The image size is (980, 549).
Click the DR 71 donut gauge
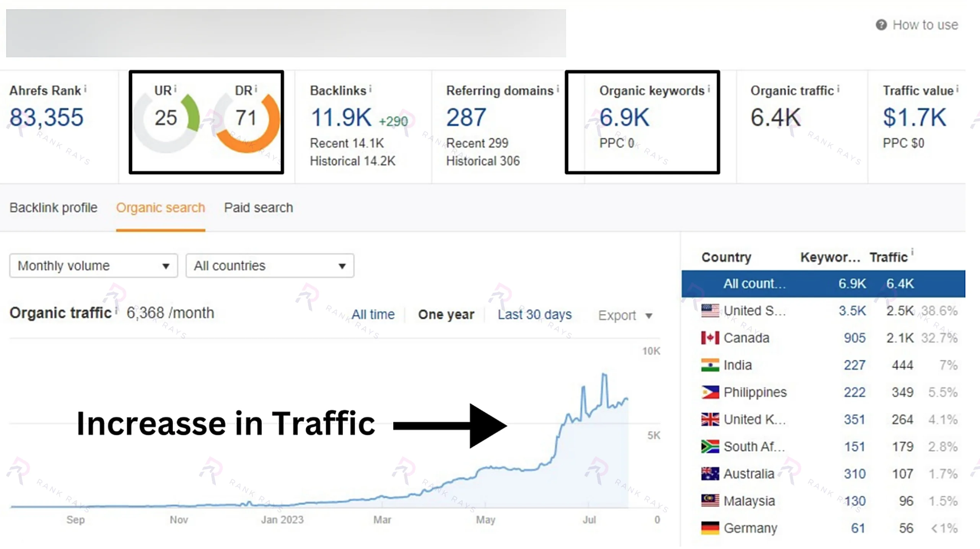247,122
